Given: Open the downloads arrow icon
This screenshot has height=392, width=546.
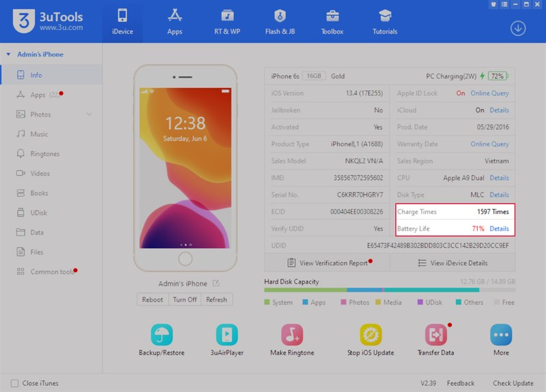Looking at the screenshot, I should click(x=518, y=28).
